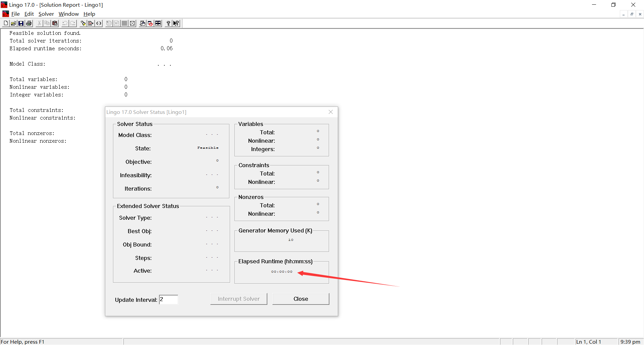Click the Print toolbar icon

[x=29, y=23]
